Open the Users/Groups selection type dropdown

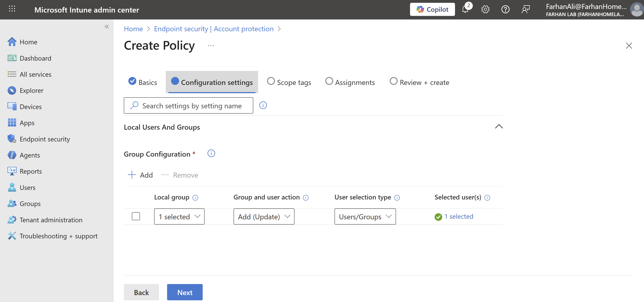coord(365,216)
